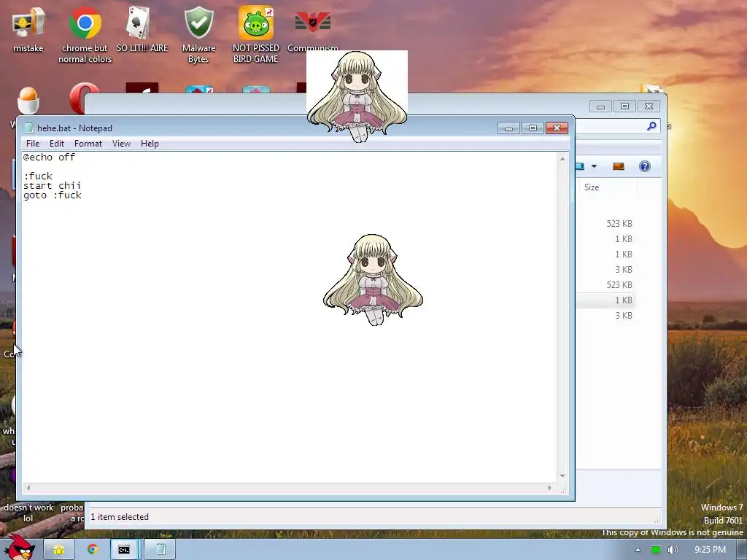
Task: Open the 'mistake' desktop icon
Action: pos(28,28)
